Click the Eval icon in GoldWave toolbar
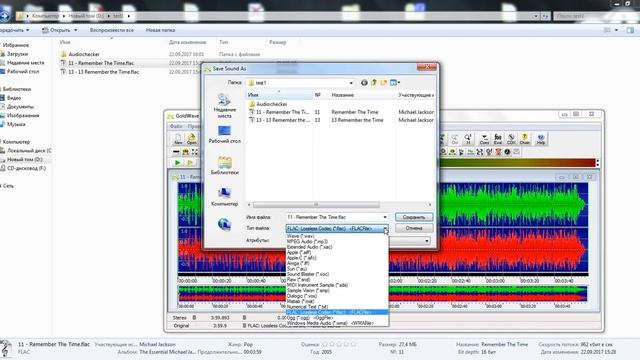The width and height of the screenshot is (640, 360). click(498, 139)
